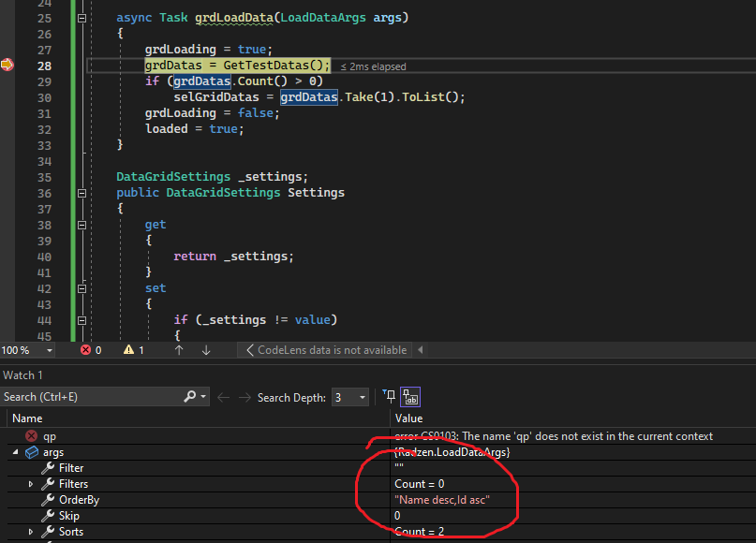Click the wrench icon beside Filters
Image resolution: width=756 pixels, height=543 pixels.
pyautogui.click(x=48, y=484)
